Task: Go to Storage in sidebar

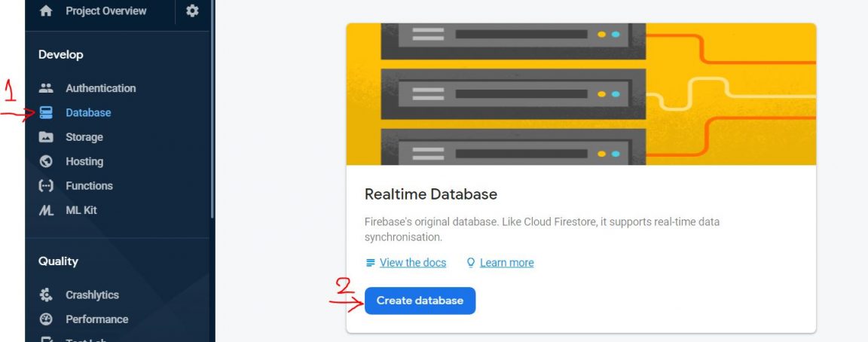Action: pyautogui.click(x=84, y=137)
